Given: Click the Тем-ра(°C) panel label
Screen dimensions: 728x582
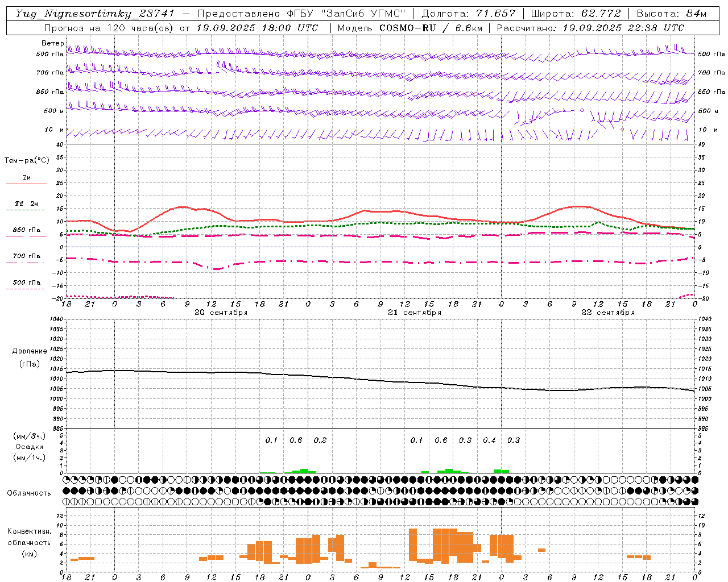Looking at the screenshot, I should pyautogui.click(x=27, y=161).
